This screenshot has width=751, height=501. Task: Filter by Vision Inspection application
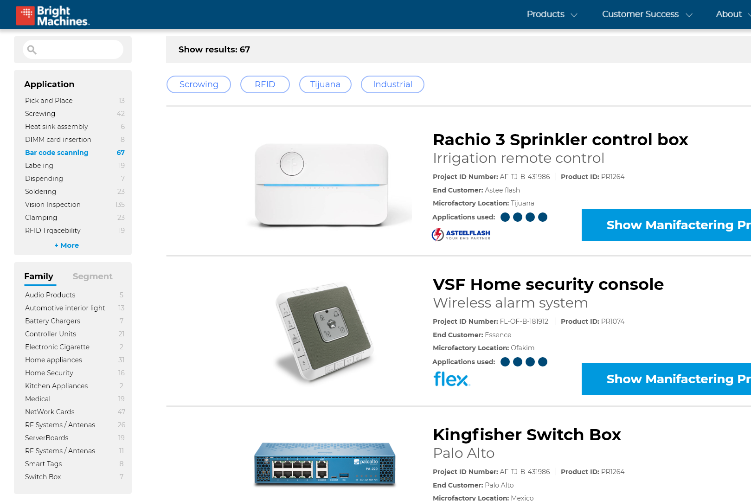point(53,205)
